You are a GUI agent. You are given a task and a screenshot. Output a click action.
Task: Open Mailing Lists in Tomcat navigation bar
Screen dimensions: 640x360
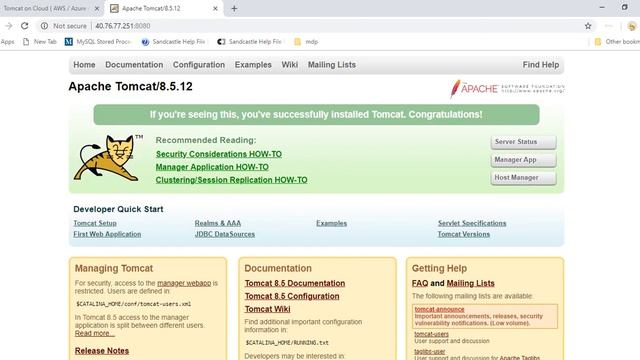point(332,64)
